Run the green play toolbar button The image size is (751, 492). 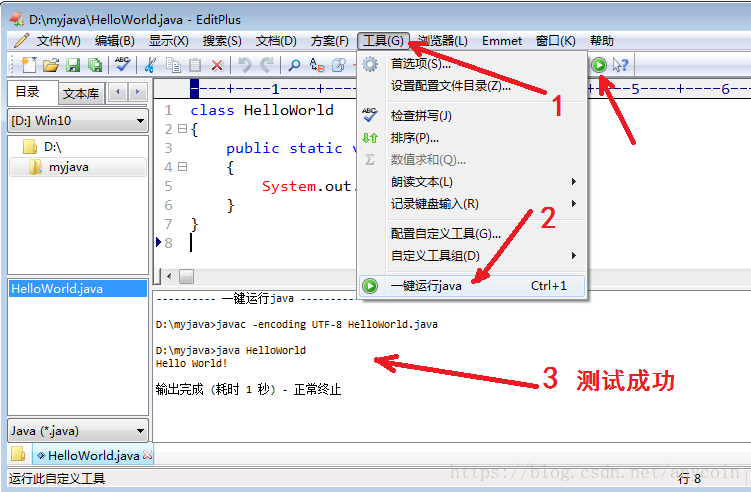click(599, 65)
